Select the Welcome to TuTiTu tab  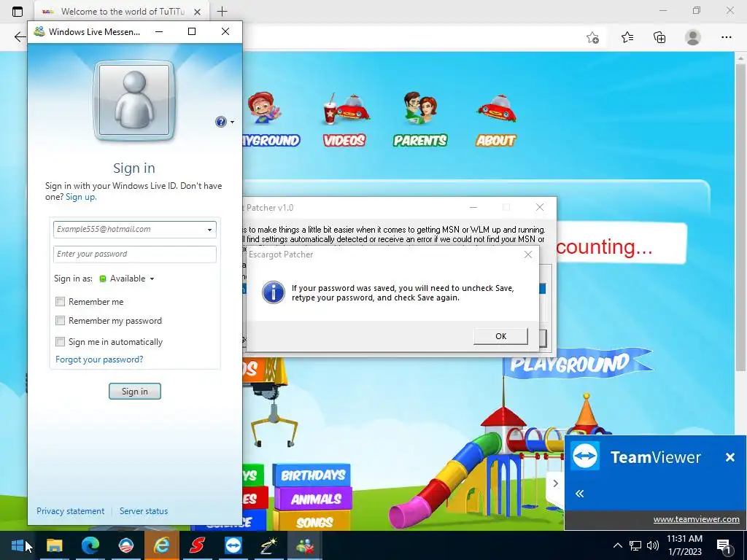click(x=122, y=12)
